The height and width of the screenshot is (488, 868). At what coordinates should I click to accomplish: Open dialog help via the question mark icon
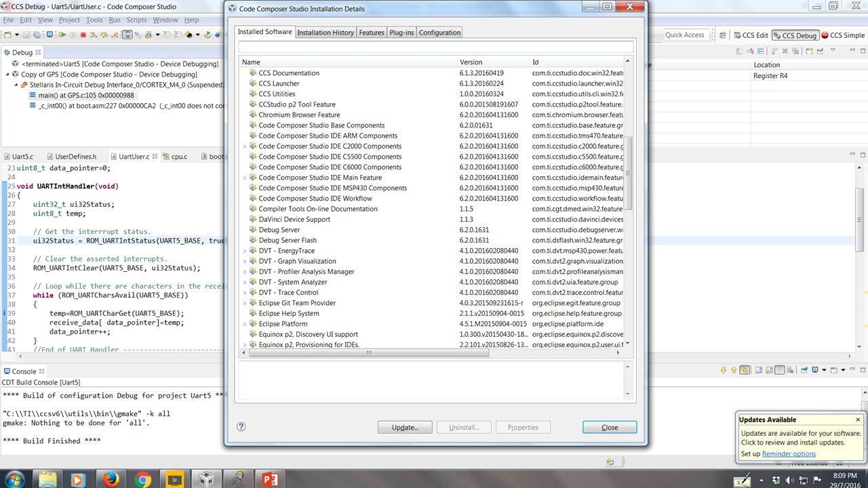point(241,427)
